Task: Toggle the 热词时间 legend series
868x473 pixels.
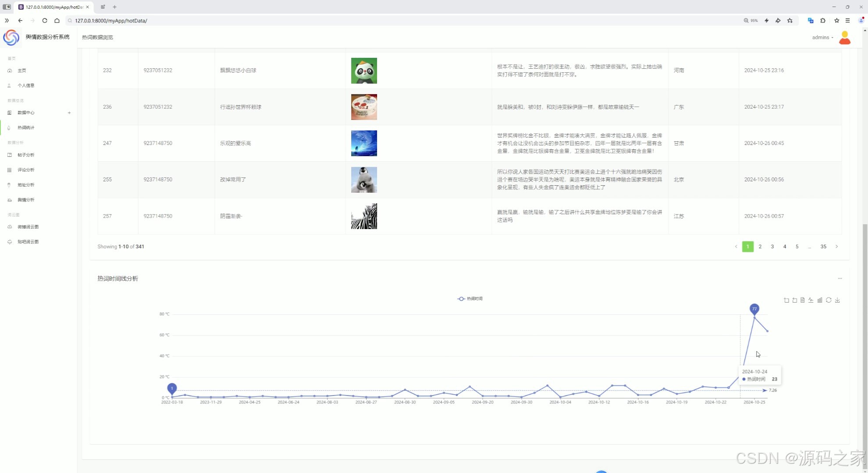Action: click(470, 299)
